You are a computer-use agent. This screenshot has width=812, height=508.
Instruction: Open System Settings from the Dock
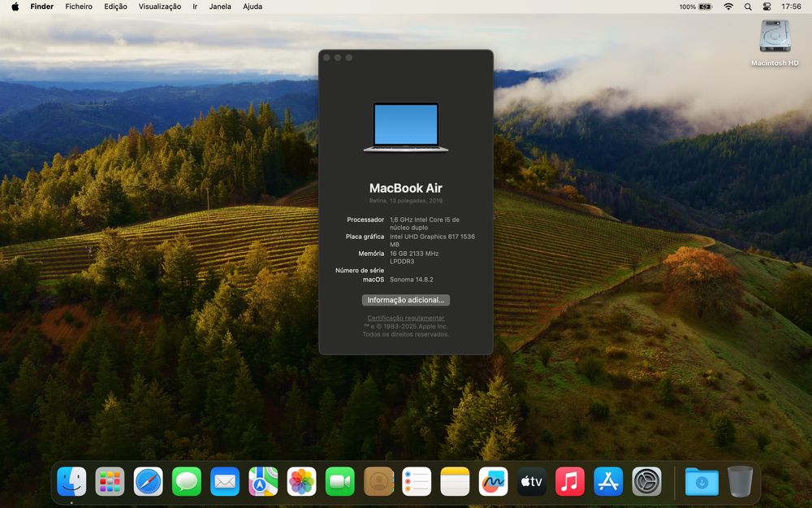[x=646, y=481]
